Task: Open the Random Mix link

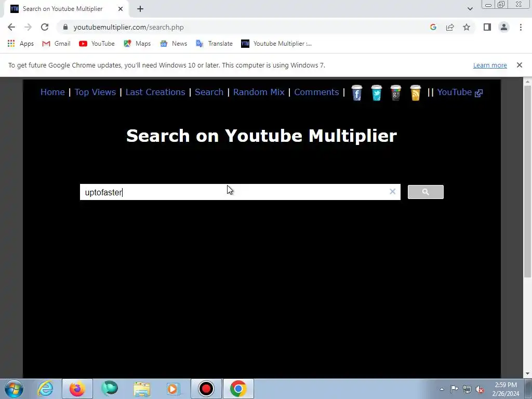Action: pos(259,92)
